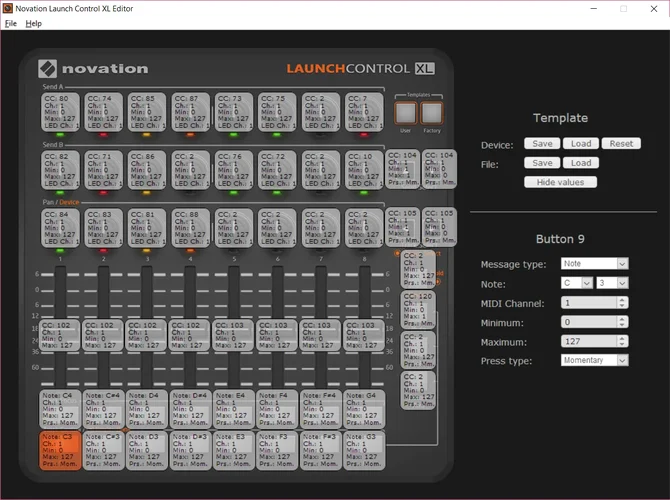Select fader 5 labeled CC 103

[234, 335]
